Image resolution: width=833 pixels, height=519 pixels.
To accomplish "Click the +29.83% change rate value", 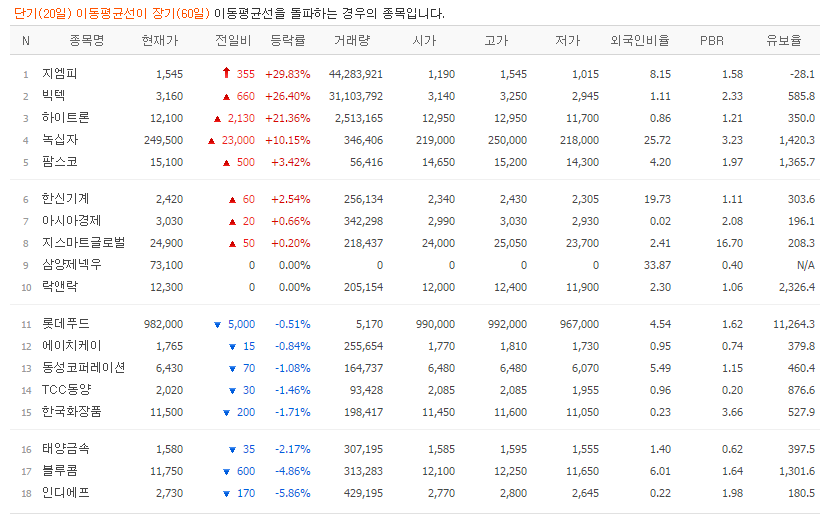I will pyautogui.click(x=287, y=74).
